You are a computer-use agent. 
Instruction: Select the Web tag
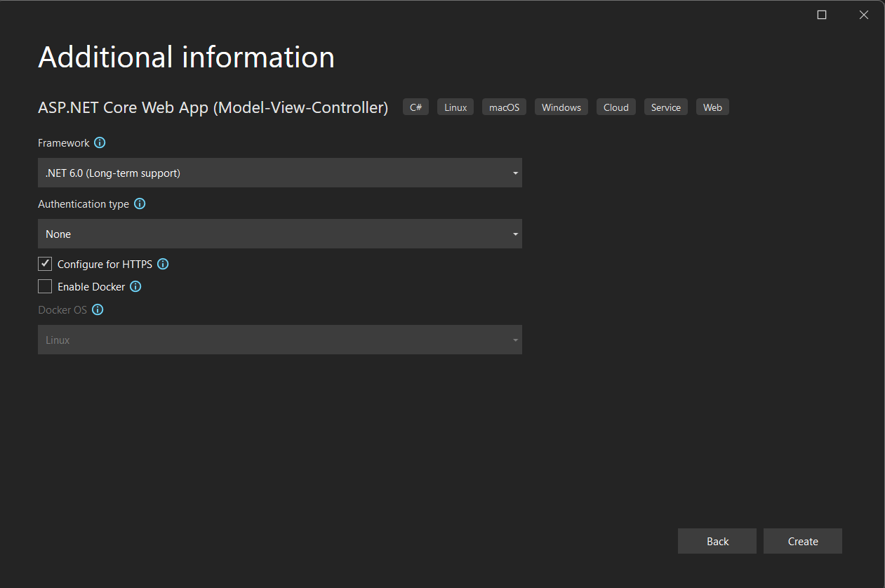712,107
